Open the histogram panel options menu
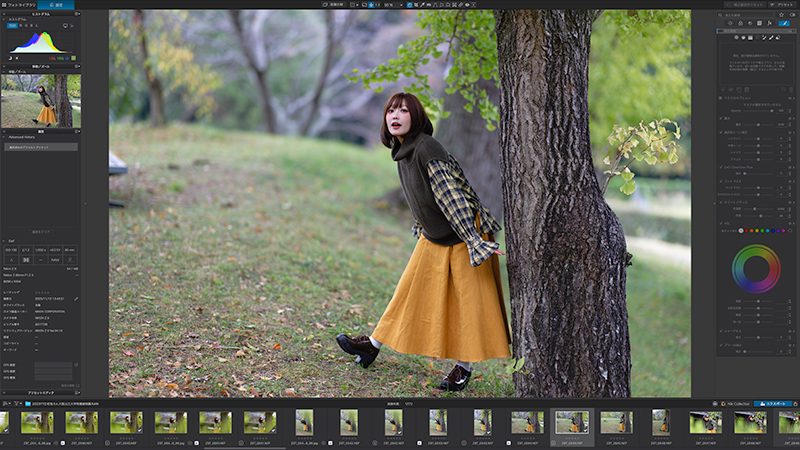800x450 pixels. [77, 14]
